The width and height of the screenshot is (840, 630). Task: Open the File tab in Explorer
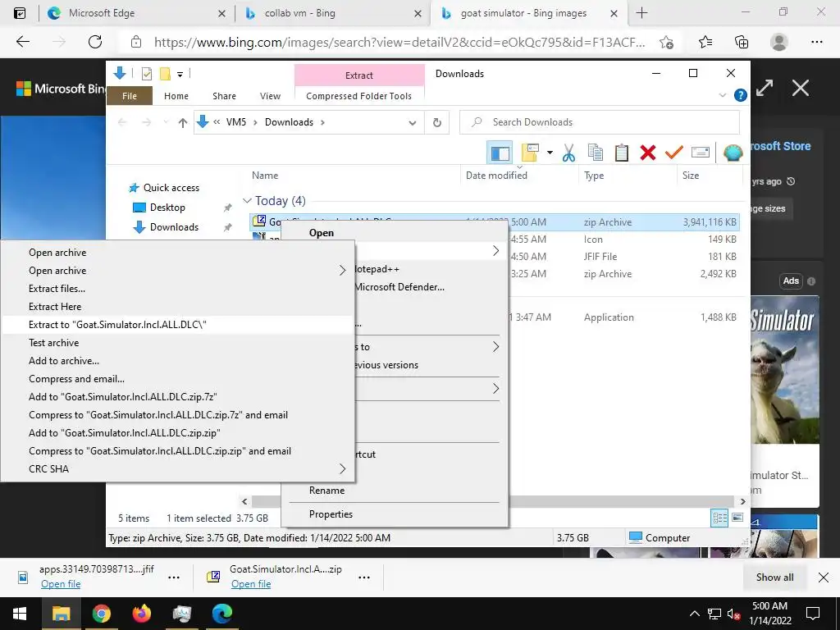[x=130, y=96]
